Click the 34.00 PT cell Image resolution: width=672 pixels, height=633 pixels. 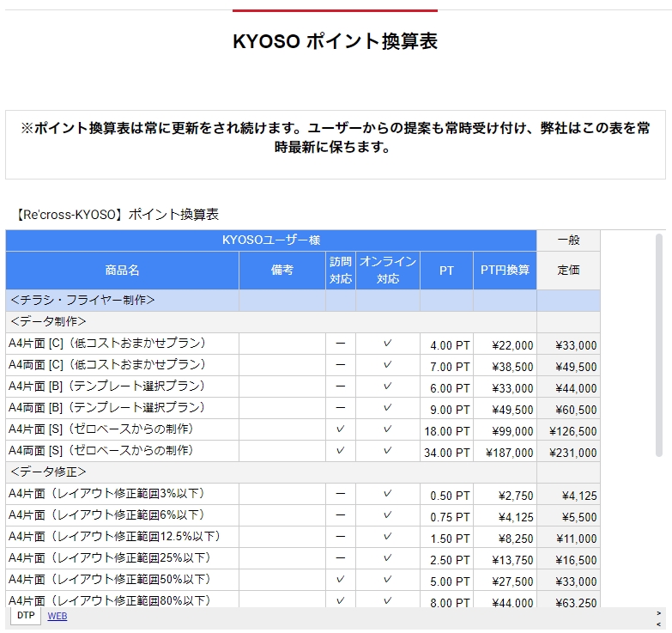[446, 452]
